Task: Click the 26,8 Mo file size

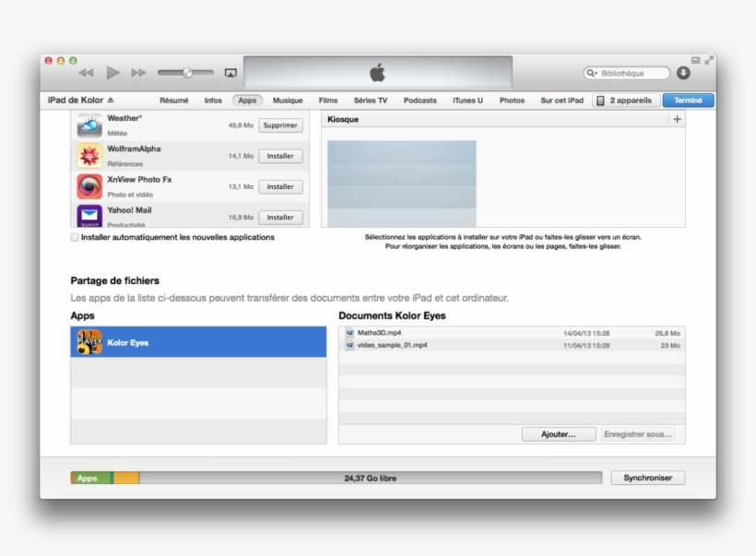Action: point(667,333)
